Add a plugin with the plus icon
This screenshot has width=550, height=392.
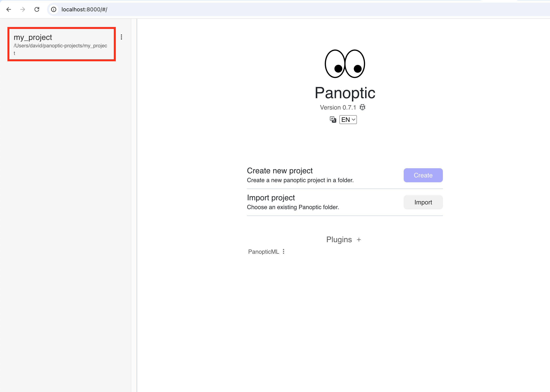point(359,240)
